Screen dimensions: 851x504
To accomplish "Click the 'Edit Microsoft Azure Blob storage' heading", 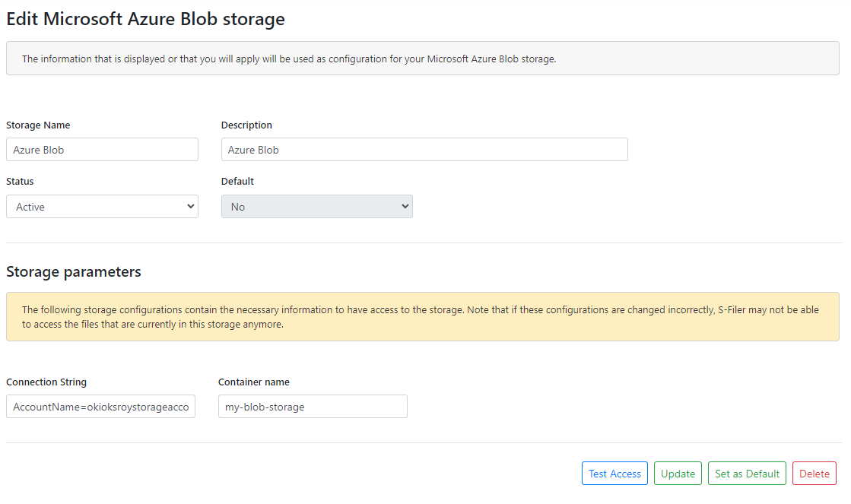I will pos(145,19).
